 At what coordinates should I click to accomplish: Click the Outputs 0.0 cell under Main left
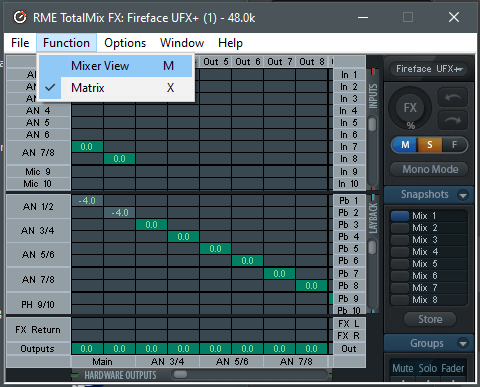[x=87, y=349]
